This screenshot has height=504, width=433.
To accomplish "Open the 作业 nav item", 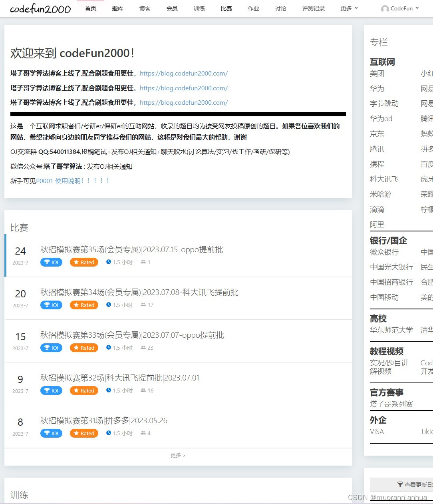I will 254,8.
